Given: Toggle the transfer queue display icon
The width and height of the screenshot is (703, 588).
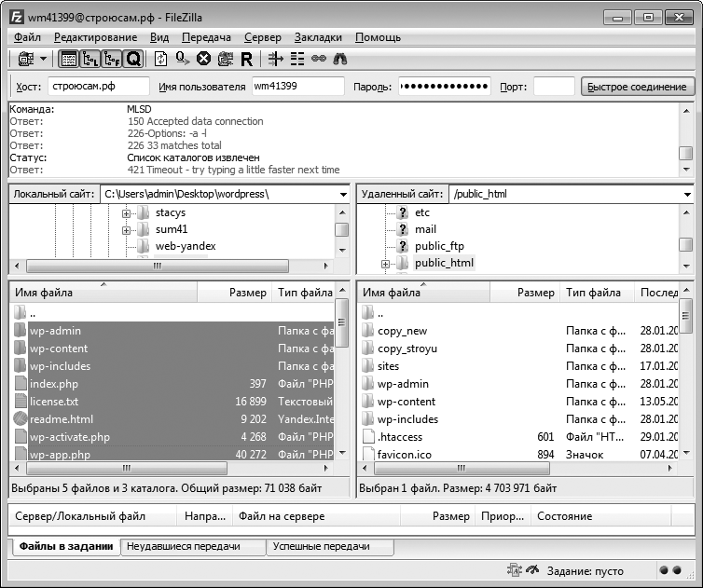Looking at the screenshot, I should pyautogui.click(x=133, y=59).
